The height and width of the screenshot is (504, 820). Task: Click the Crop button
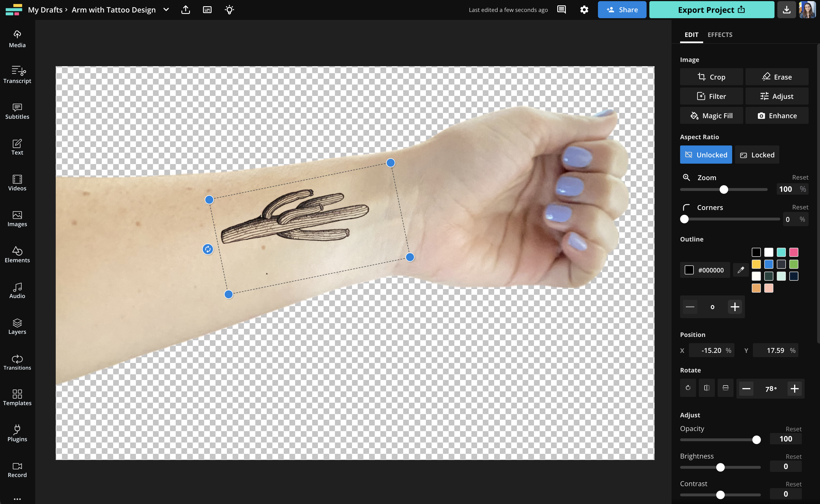click(x=712, y=77)
